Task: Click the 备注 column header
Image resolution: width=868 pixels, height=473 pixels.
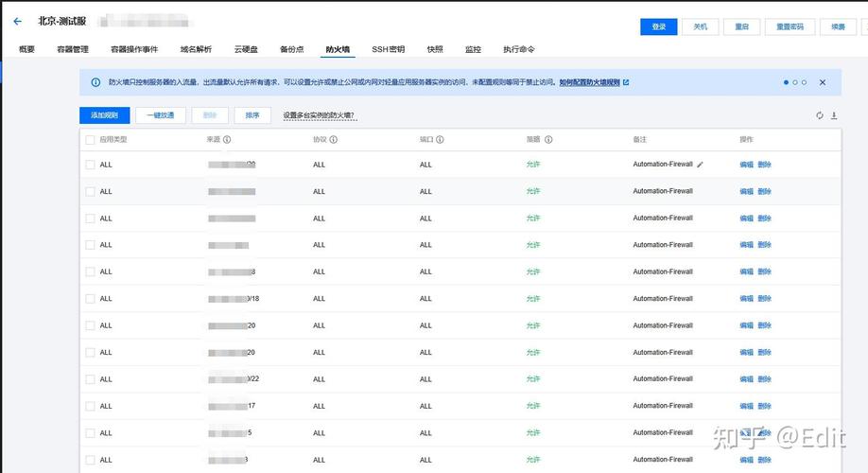Action: [640, 140]
